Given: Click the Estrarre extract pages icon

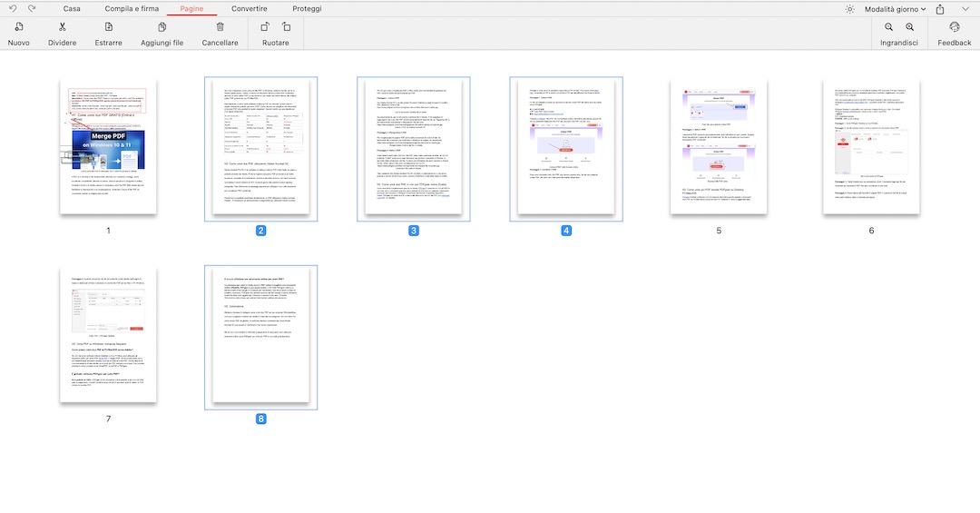Looking at the screenshot, I should (109, 27).
